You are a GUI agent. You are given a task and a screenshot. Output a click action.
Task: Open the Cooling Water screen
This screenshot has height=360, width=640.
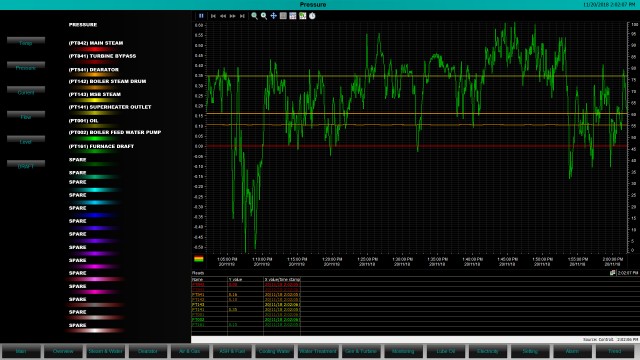point(275,351)
